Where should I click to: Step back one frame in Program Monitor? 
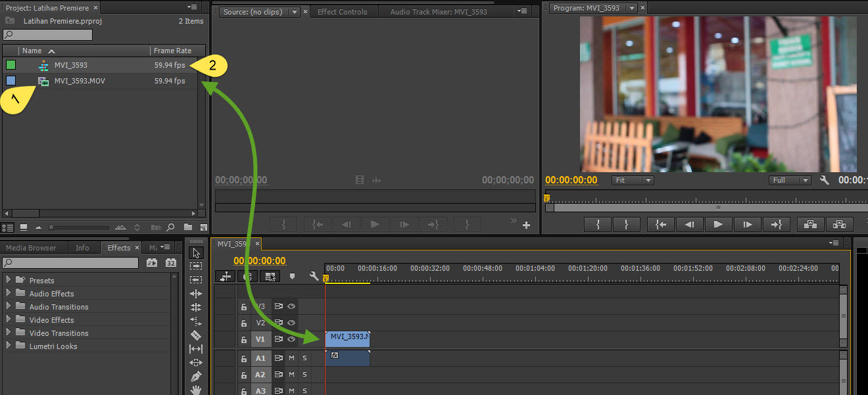tap(689, 225)
